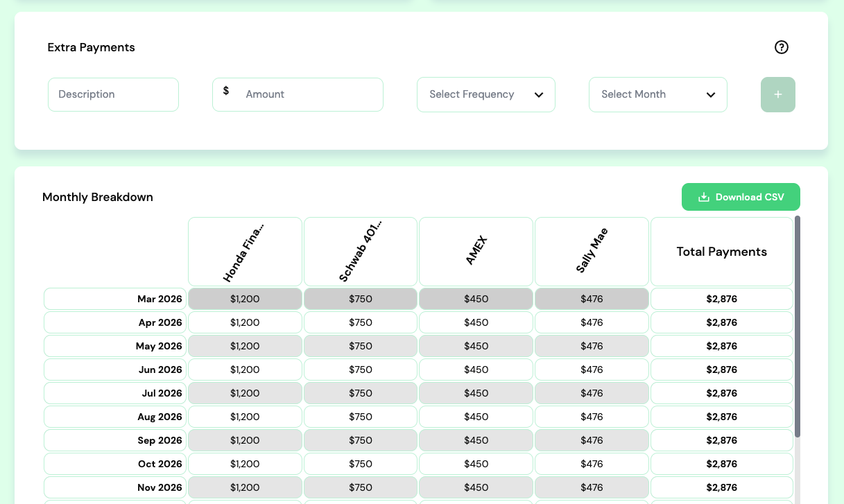Click the $750 cell for Oct 2026
The image size is (844, 504).
click(361, 464)
